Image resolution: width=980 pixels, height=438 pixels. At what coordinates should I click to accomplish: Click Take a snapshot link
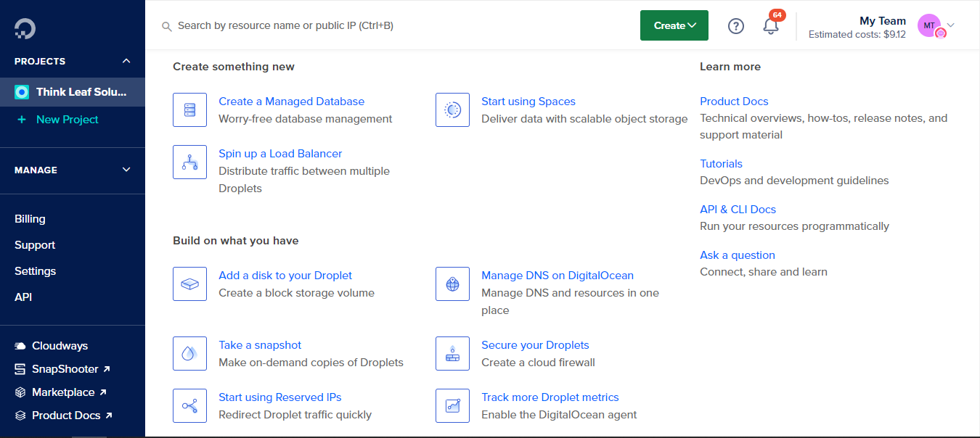click(260, 345)
